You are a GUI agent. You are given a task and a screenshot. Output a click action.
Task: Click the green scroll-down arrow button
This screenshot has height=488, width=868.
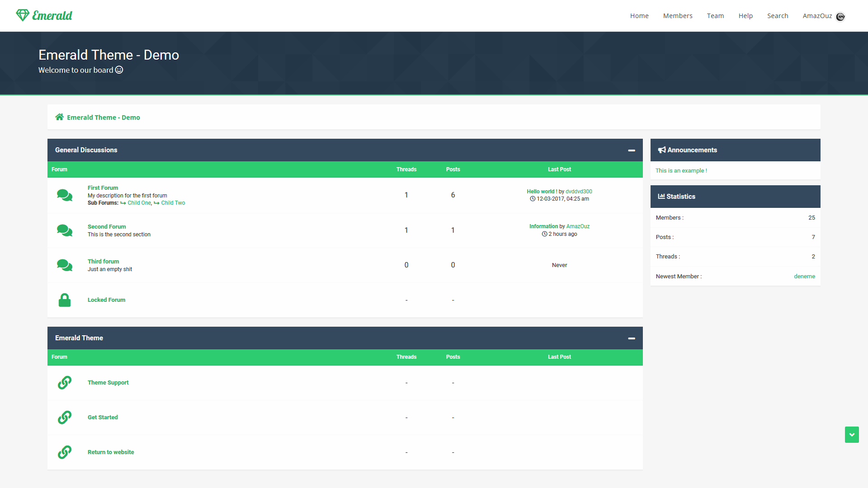point(852,435)
